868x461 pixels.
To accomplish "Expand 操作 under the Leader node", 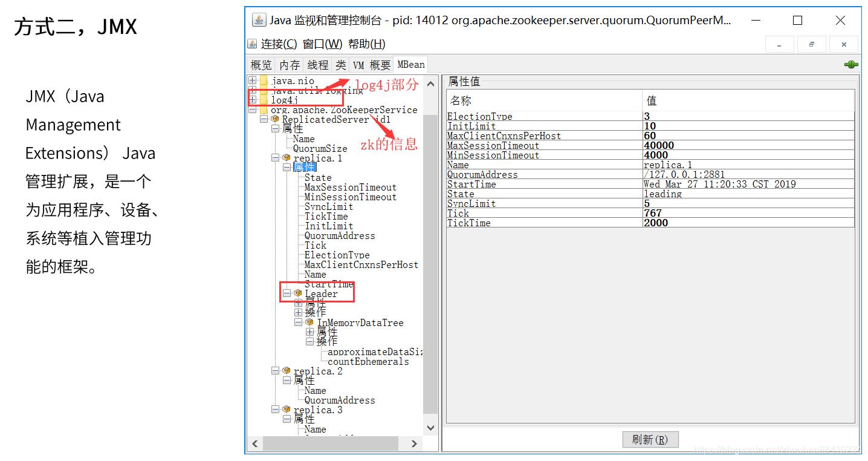I will tap(299, 313).
